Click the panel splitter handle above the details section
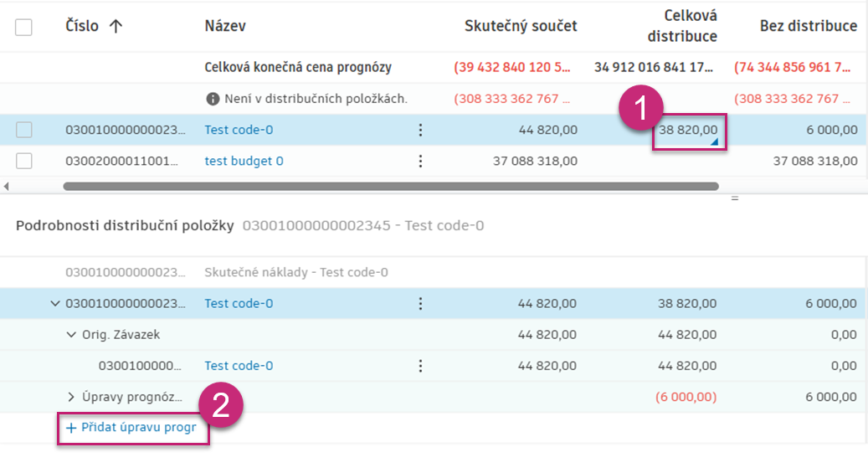 pyautogui.click(x=735, y=198)
